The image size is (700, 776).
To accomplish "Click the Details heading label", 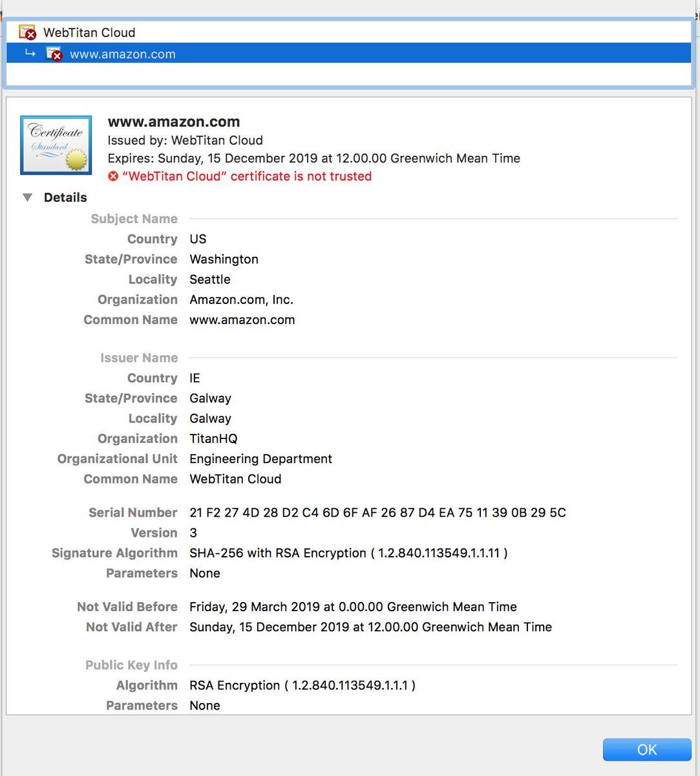I will click(65, 197).
